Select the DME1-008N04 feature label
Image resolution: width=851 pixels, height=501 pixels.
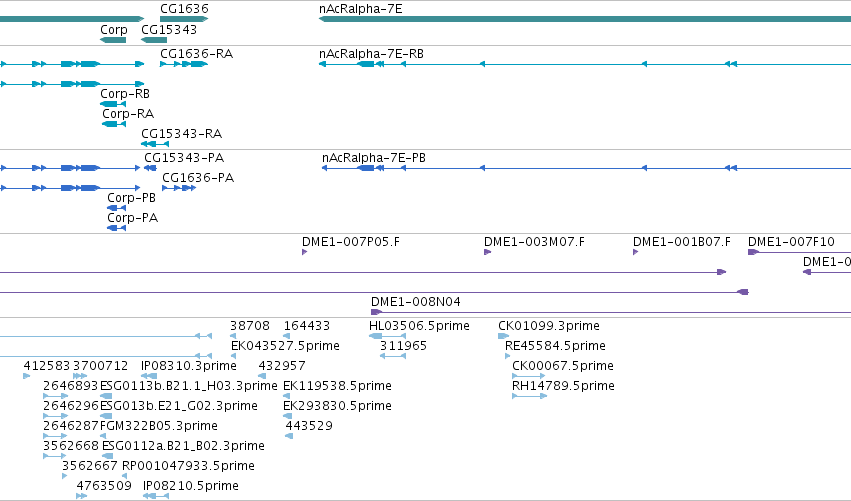tap(416, 302)
